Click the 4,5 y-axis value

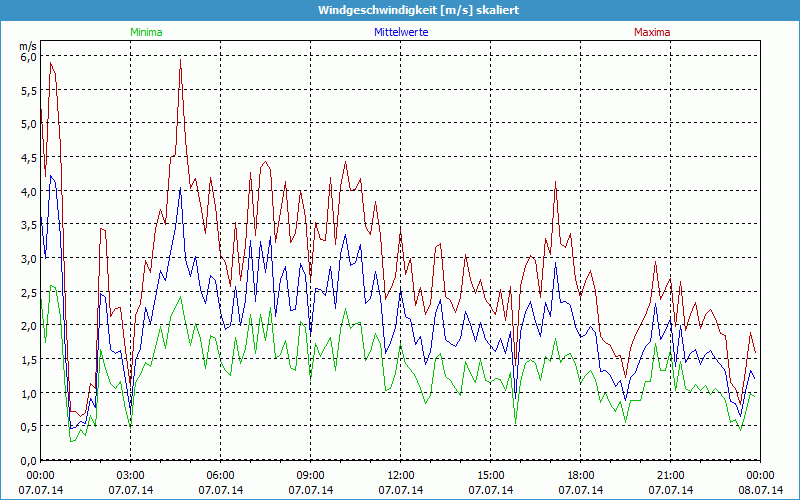[x=29, y=158]
